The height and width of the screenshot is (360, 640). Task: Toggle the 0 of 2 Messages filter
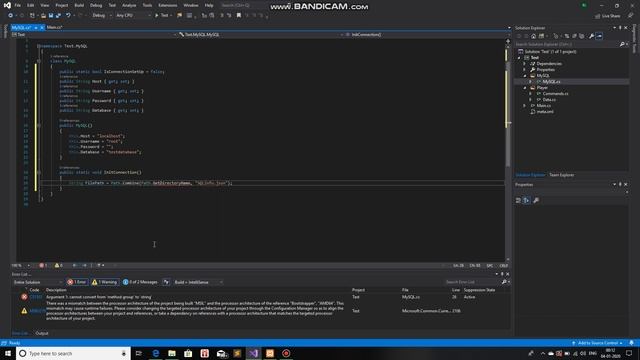coord(140,282)
